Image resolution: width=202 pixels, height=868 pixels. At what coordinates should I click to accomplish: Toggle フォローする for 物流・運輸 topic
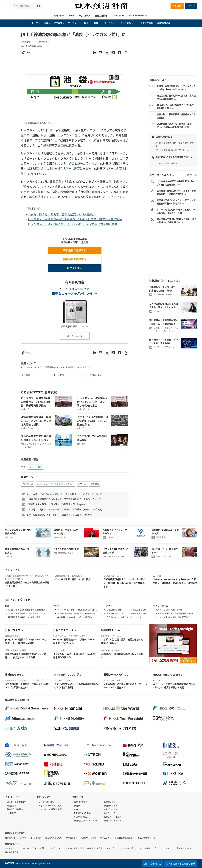coord(40,42)
